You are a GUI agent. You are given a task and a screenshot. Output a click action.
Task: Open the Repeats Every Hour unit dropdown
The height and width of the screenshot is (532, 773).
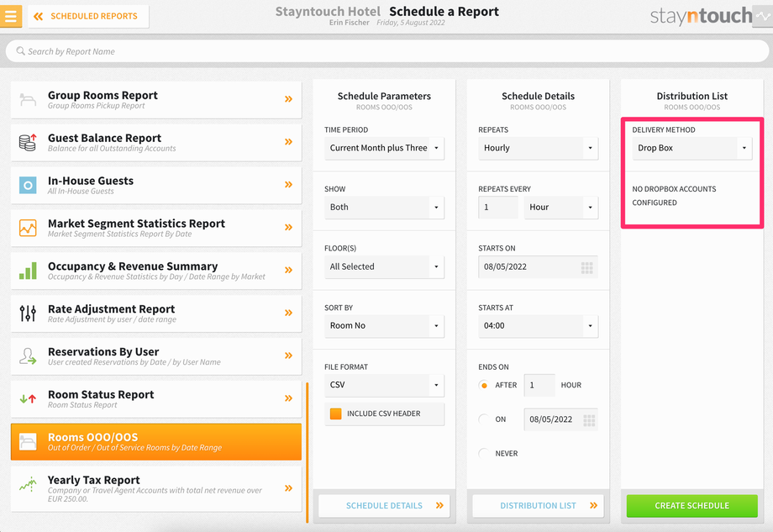(x=560, y=207)
